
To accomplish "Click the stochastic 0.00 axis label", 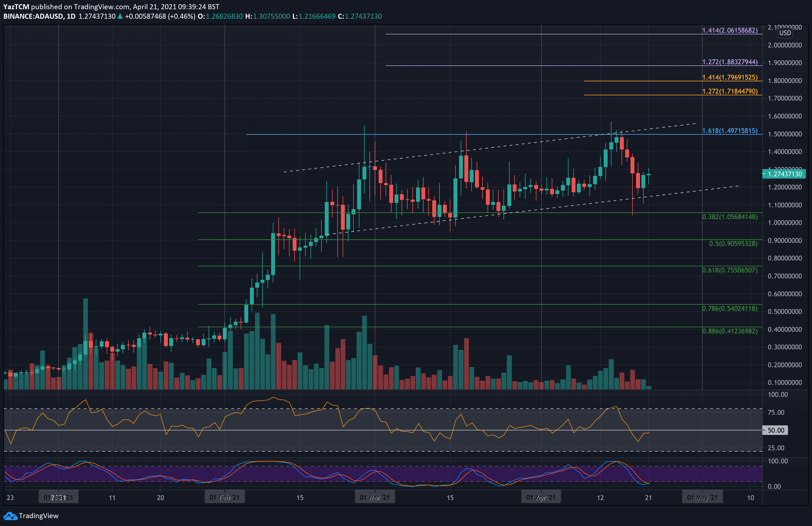I will (x=774, y=486).
